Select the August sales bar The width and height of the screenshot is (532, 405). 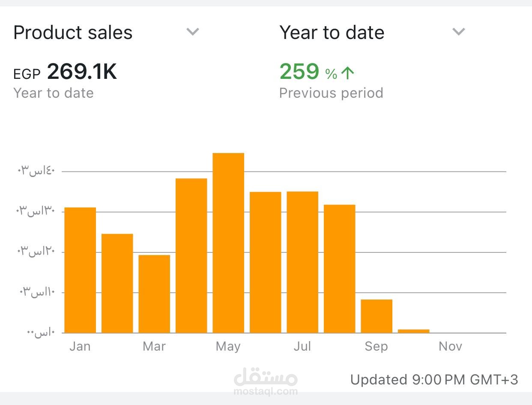(x=339, y=269)
